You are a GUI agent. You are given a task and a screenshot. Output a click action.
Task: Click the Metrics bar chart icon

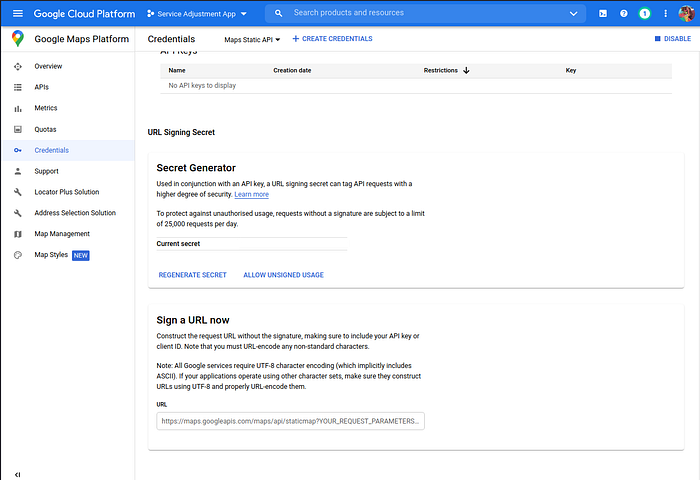(x=18, y=109)
